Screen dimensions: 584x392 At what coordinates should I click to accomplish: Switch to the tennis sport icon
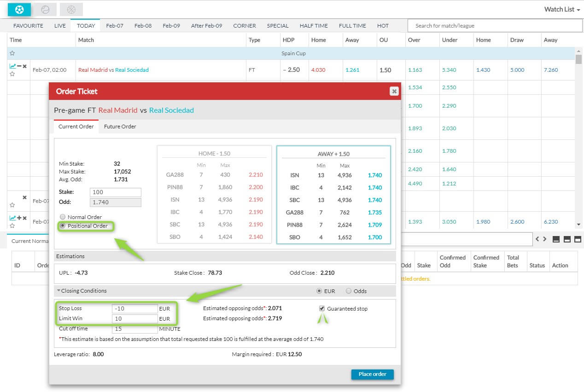point(45,9)
